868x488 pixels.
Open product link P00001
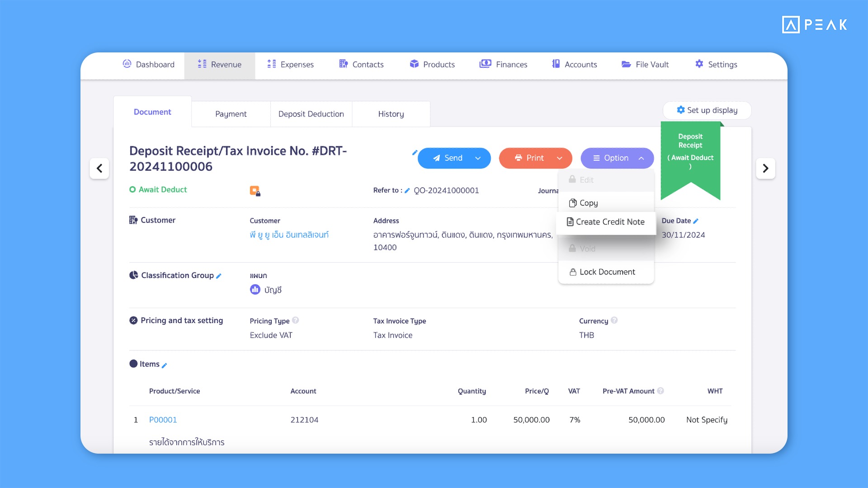(x=163, y=420)
